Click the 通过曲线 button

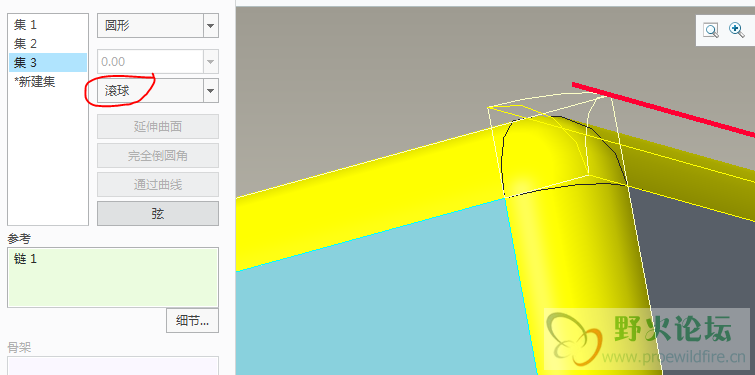pos(158,184)
